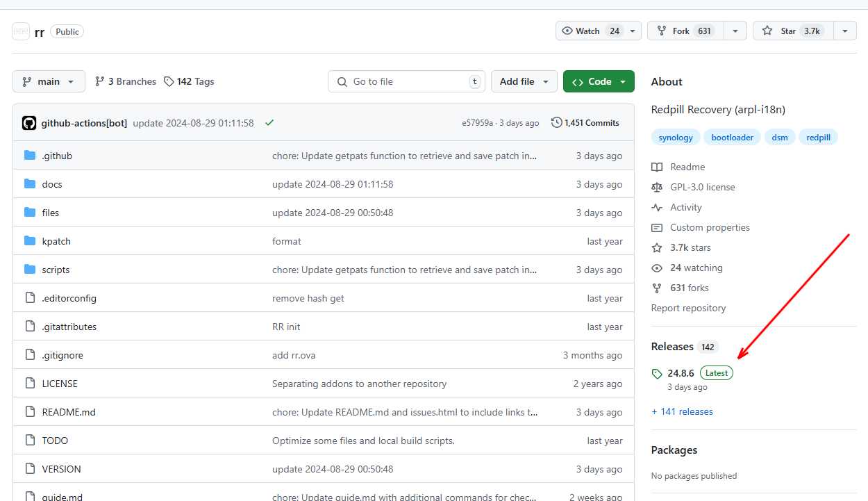Image resolution: width=868 pixels, height=501 pixels.
Task: Open the + 141 releases link
Action: tap(682, 411)
